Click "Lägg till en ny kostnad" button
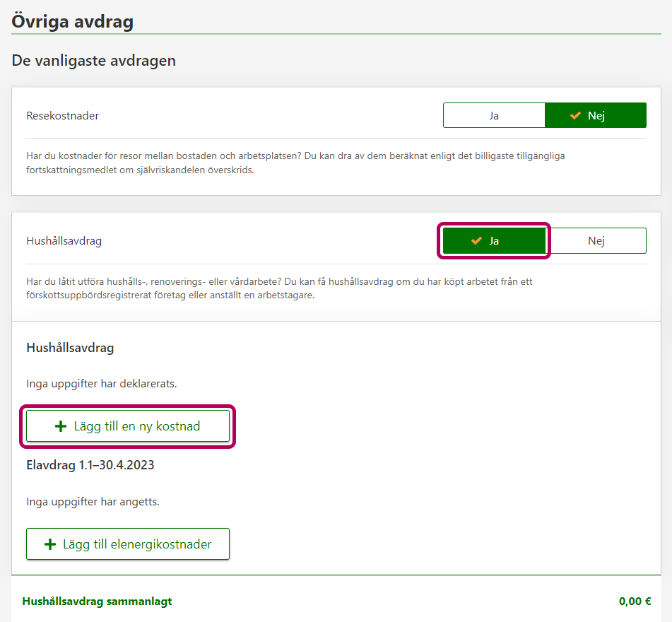The width and height of the screenshot is (672, 622). tap(128, 426)
